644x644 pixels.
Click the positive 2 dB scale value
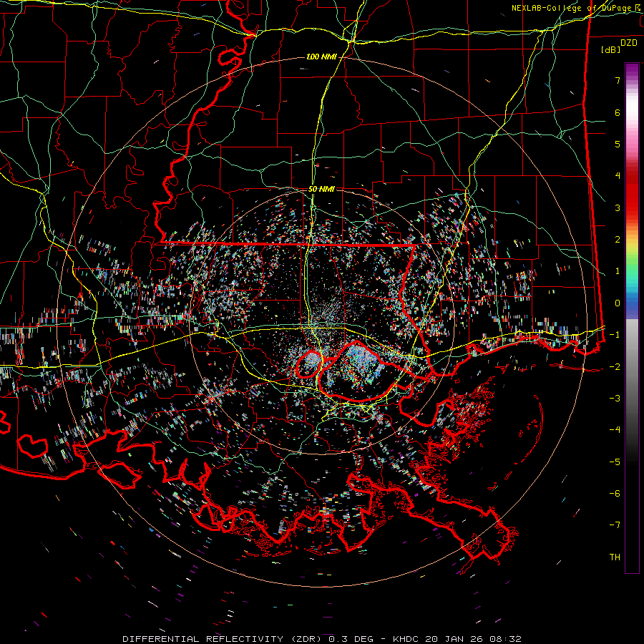click(618, 240)
